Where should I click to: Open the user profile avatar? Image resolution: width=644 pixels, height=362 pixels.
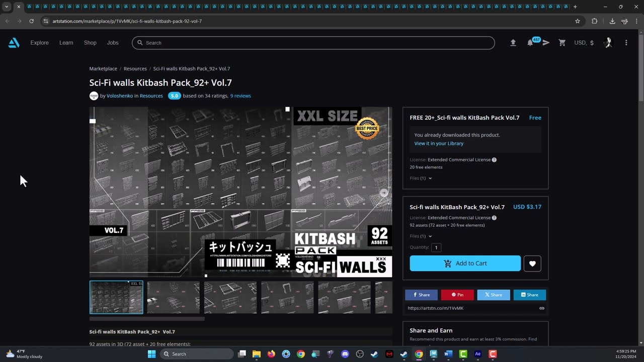pos(608,43)
